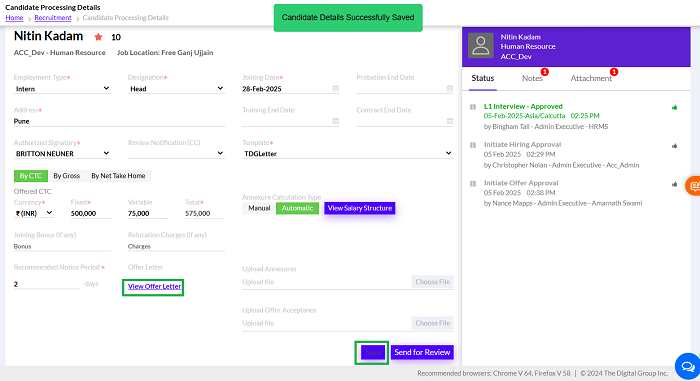Expand the Employment Type dropdown
The width and height of the screenshot is (700, 381).
(x=62, y=88)
